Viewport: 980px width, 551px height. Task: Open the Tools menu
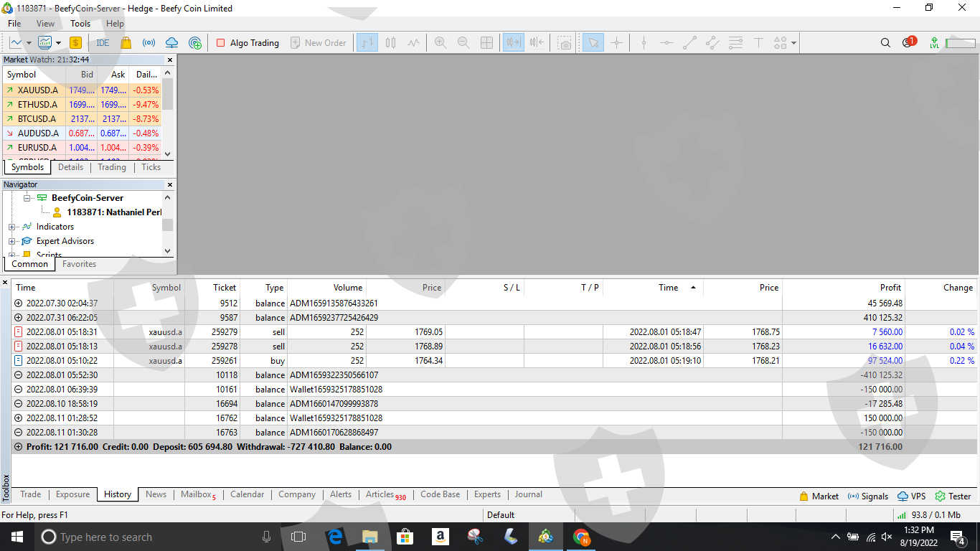tap(80, 24)
